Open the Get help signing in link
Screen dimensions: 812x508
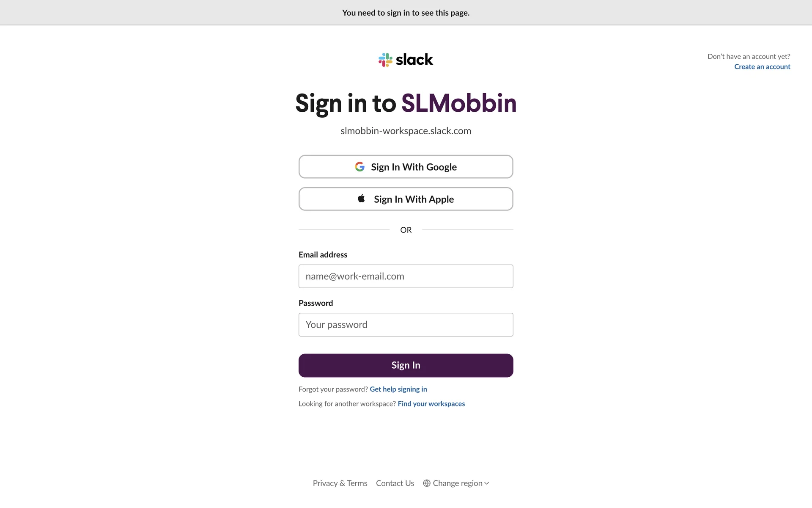click(398, 389)
